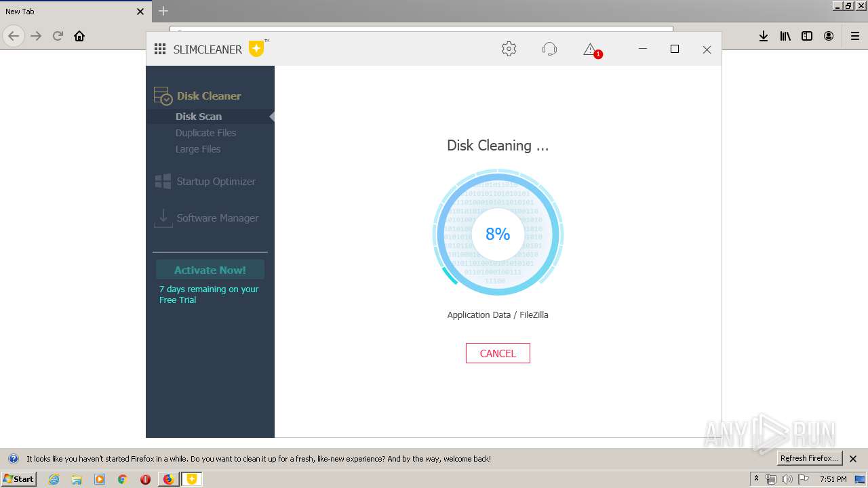The image size is (868, 488).
Task: Open Duplicate Files page
Action: click(205, 133)
